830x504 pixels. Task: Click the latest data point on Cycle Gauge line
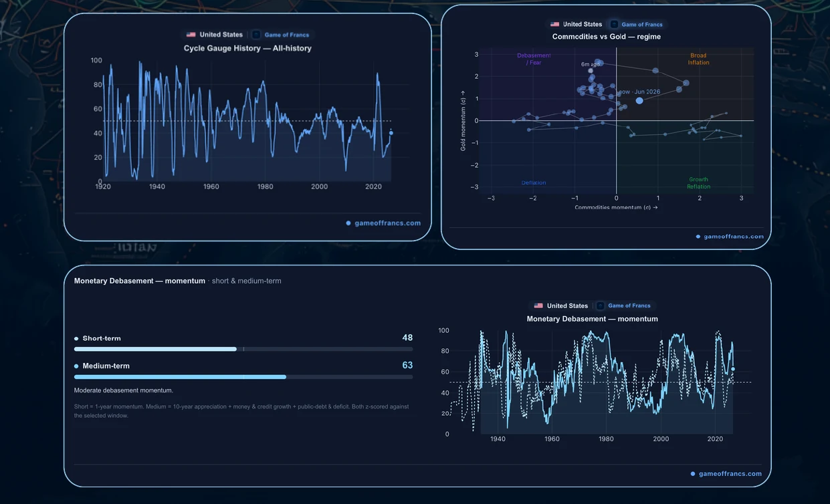(x=391, y=133)
